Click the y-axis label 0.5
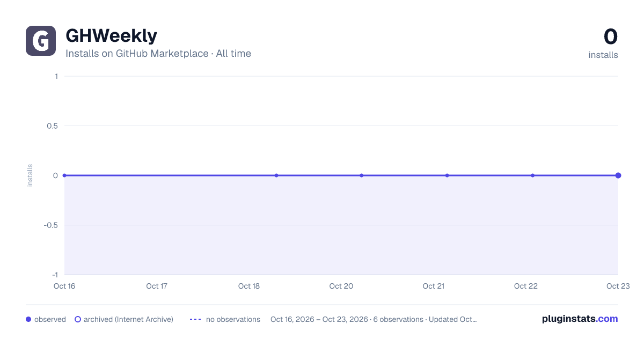This screenshot has width=644, height=338. click(x=52, y=126)
